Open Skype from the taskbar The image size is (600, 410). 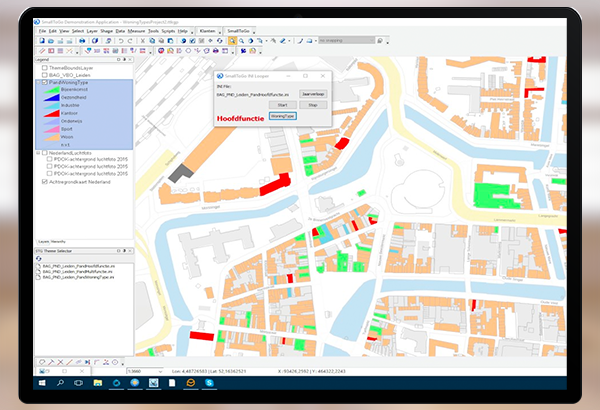click(x=209, y=383)
